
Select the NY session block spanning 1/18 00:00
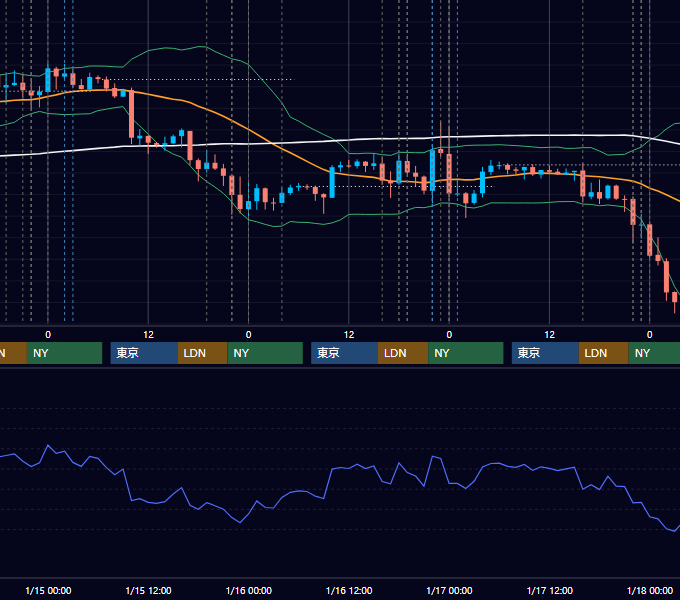pyautogui.click(x=654, y=353)
